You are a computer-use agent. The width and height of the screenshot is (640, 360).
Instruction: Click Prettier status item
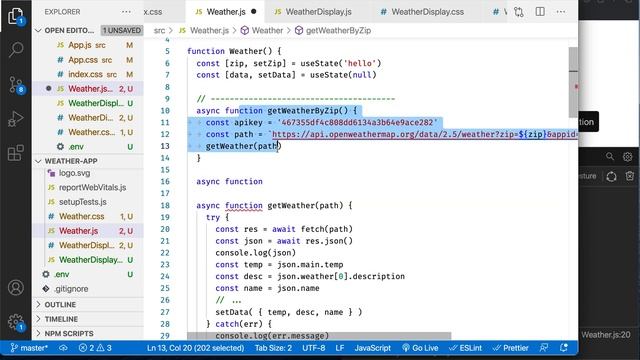click(x=510, y=348)
